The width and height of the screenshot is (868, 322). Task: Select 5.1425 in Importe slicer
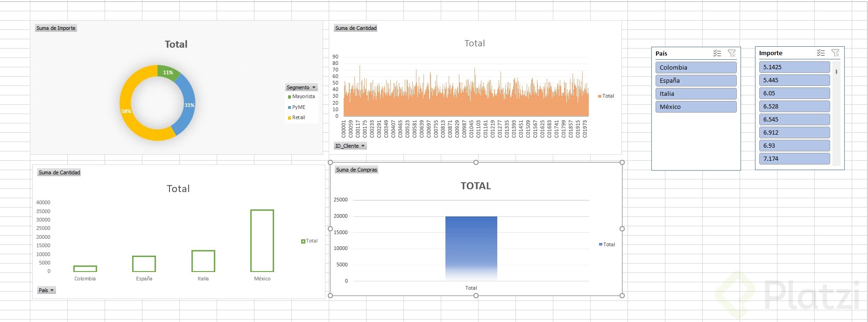(x=794, y=67)
